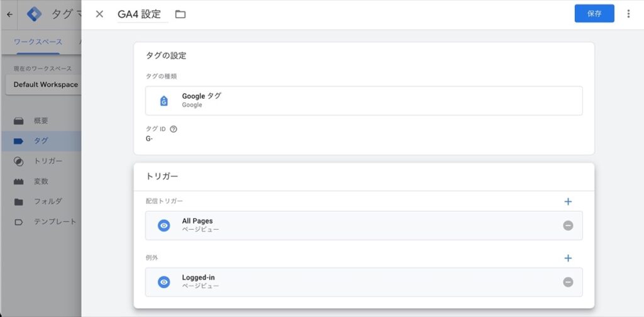
Task: Add an exception trigger with plus icon
Action: point(568,258)
